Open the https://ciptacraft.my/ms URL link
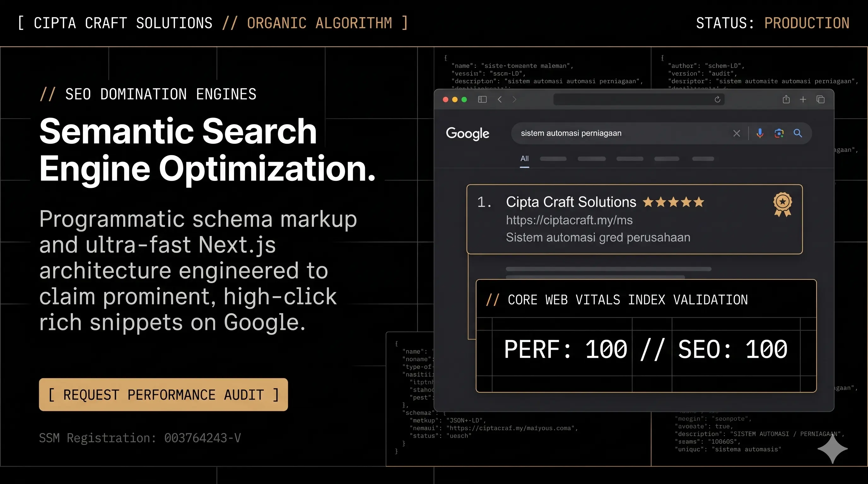 click(569, 220)
